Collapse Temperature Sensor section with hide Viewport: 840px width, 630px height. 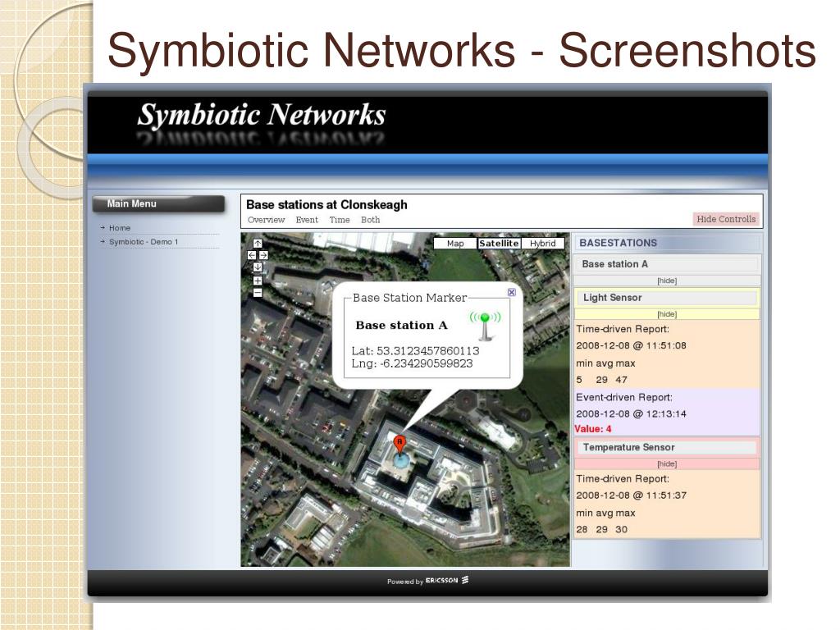tap(667, 464)
